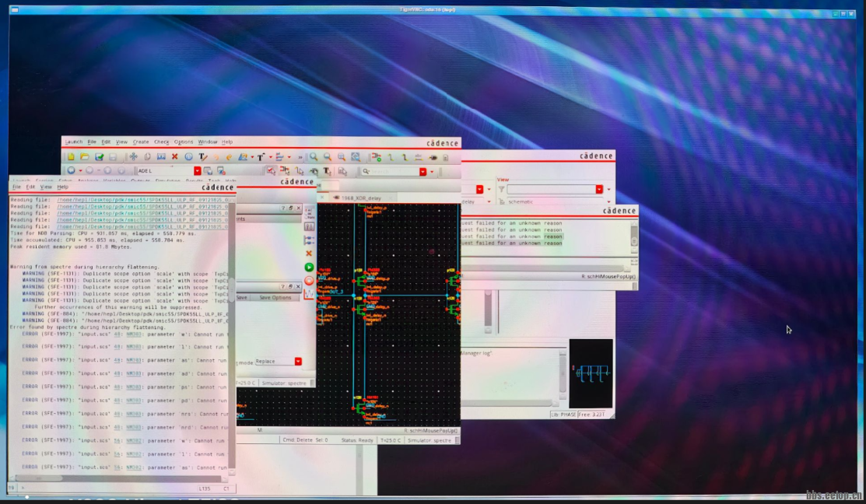The height and width of the screenshot is (504, 866).
Task: Click the Zoom In magnifier icon
Action: click(x=313, y=157)
